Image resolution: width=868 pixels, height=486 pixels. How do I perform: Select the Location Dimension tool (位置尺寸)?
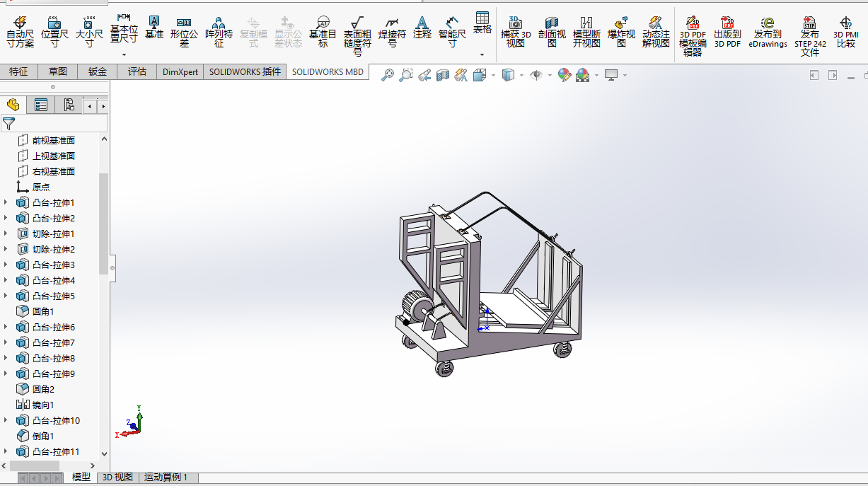tap(54, 32)
